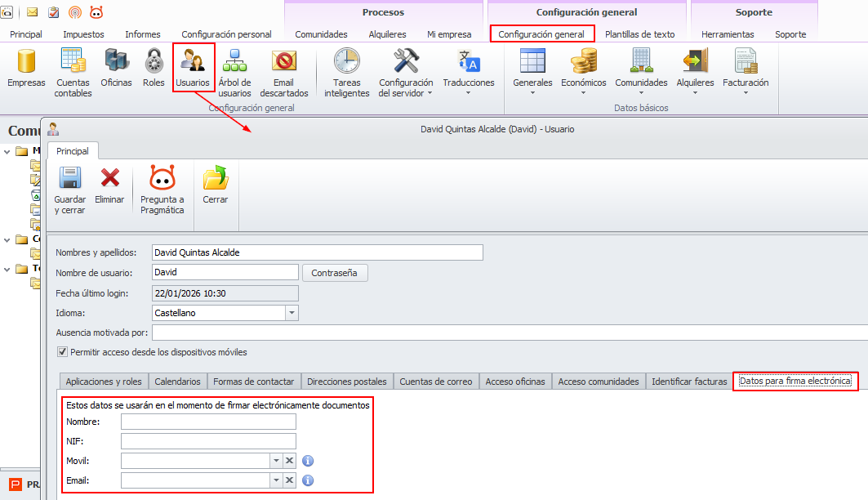Click the Ausencia motivada por field
Screen dimensions: 868x500
click(510, 333)
